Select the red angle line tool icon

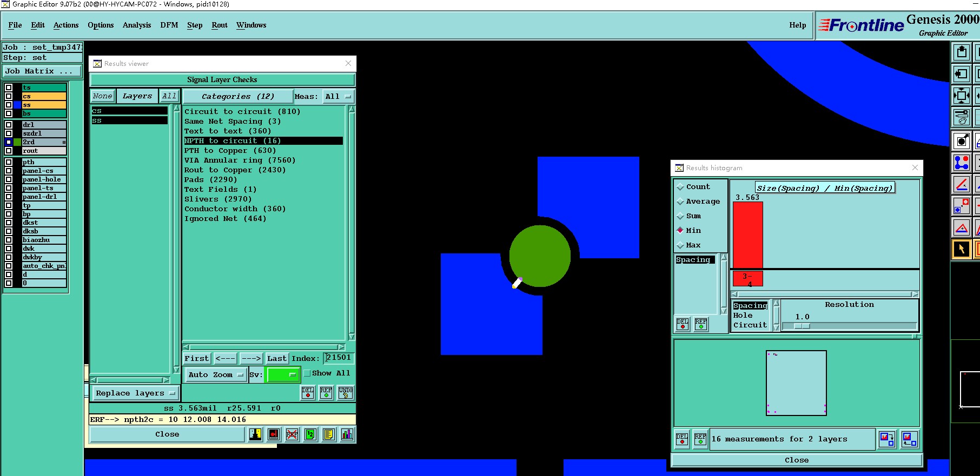[x=962, y=184]
